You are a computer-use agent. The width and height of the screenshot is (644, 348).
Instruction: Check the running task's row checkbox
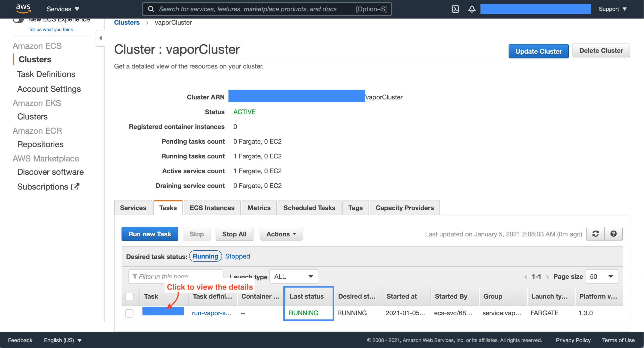[130, 313]
